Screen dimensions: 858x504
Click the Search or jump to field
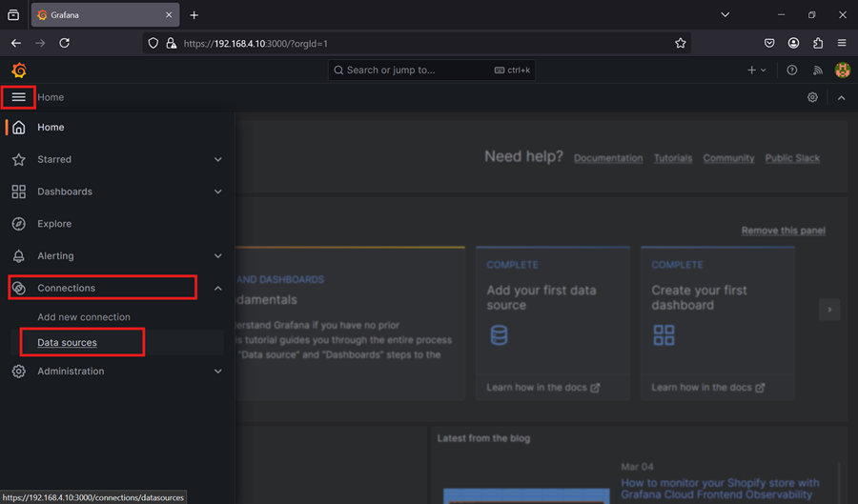(x=431, y=70)
